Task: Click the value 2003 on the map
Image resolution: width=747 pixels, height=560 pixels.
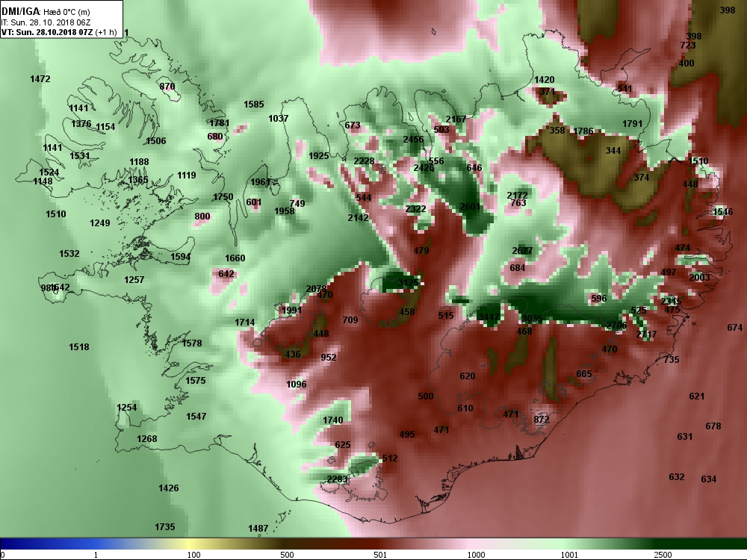Action: (x=699, y=278)
